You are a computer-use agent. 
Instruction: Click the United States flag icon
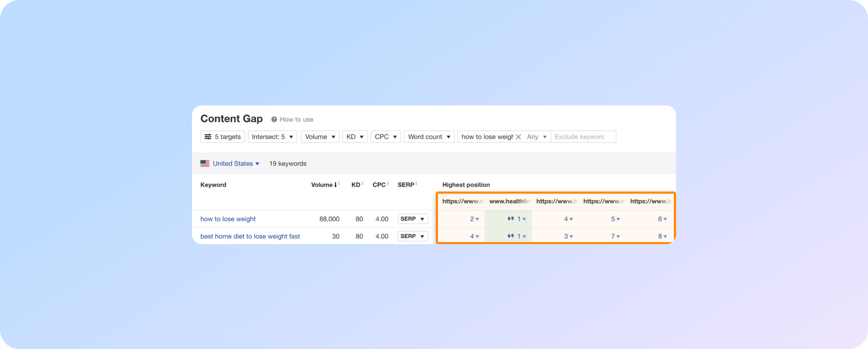point(205,163)
